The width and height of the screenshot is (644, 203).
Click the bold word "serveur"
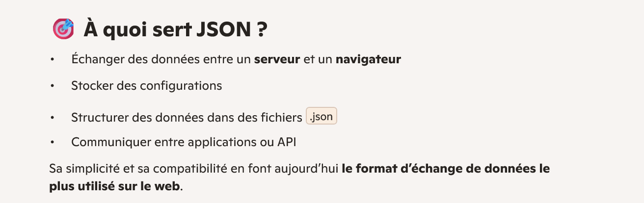tap(277, 60)
